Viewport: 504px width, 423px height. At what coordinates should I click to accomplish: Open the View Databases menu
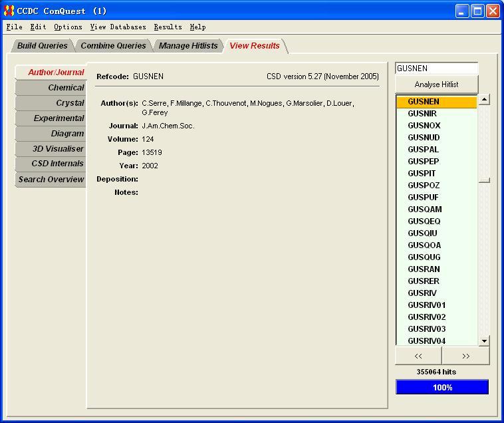point(118,27)
